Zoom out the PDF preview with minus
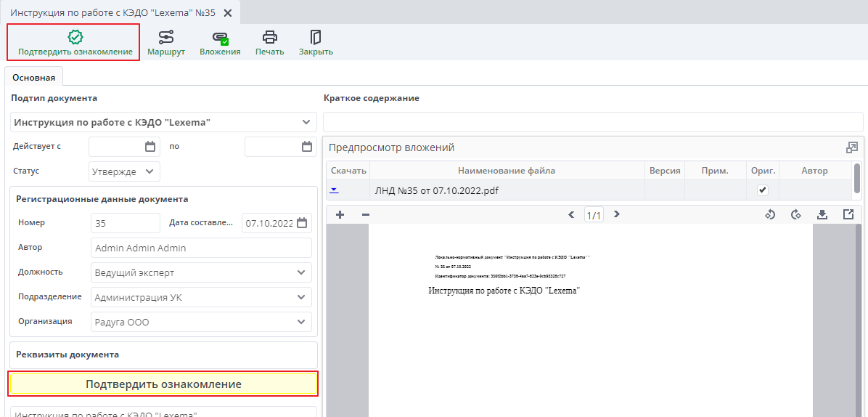Screen dimensions: 868x417 point(365,215)
